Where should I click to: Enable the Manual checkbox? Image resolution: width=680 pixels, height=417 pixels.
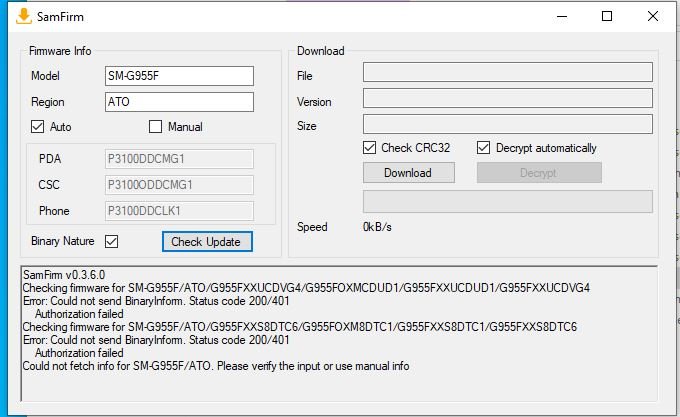coord(155,127)
